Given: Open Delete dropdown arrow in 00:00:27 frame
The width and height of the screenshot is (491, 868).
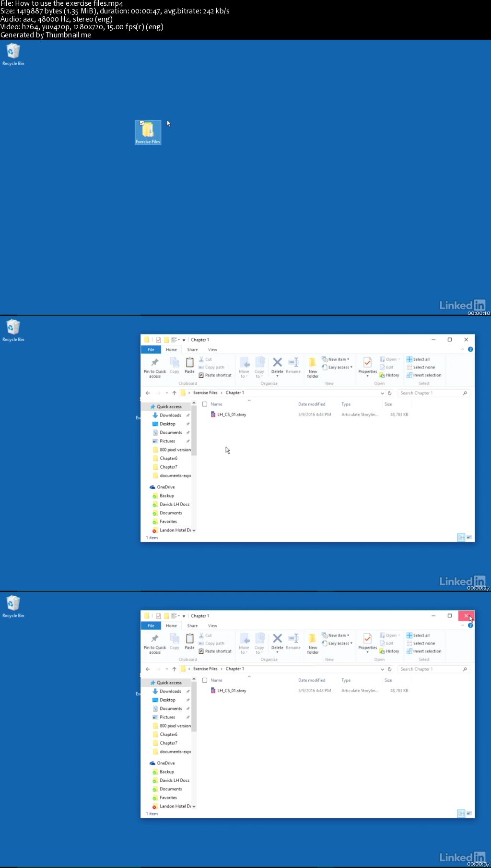Looking at the screenshot, I should click(277, 377).
